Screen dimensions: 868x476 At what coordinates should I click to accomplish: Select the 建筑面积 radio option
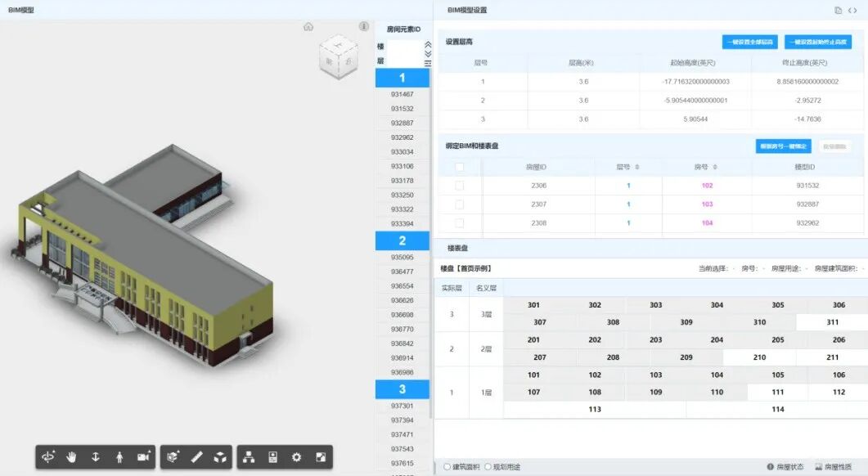point(447,466)
